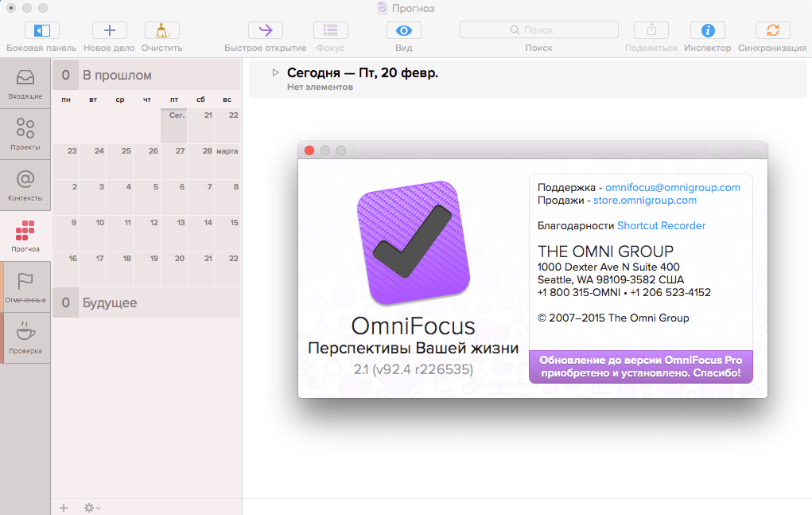Image resolution: width=812 pixels, height=515 pixels.
Task: Select calendar day 11
Action: click(119, 233)
